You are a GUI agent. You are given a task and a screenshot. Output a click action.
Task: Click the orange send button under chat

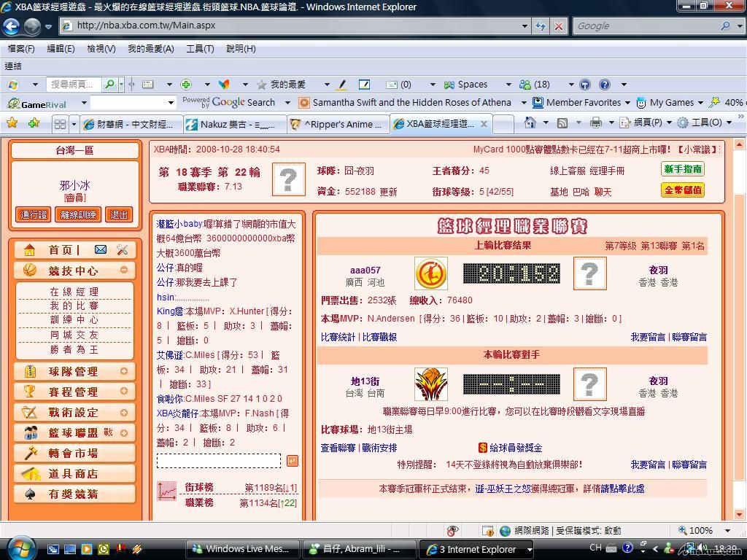tap(293, 461)
